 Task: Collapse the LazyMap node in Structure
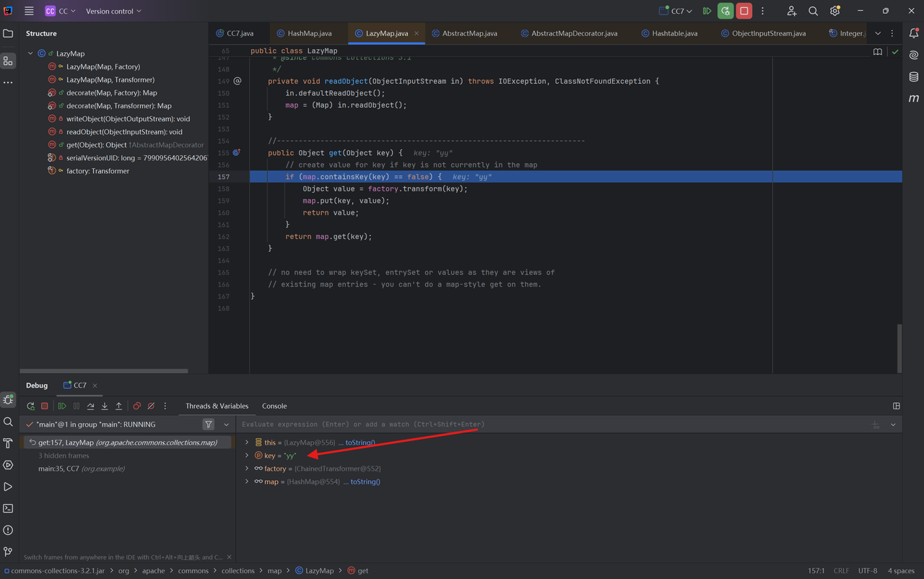[30, 53]
